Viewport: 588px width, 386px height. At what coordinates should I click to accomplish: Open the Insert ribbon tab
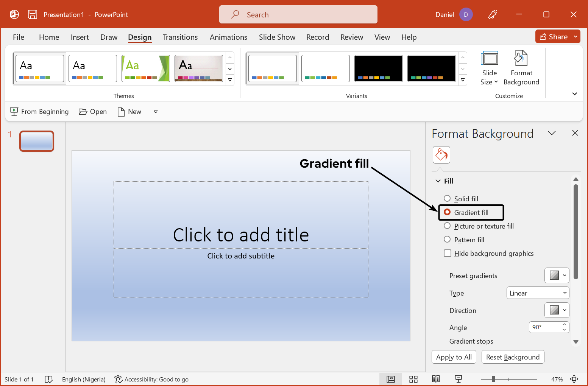pyautogui.click(x=80, y=37)
